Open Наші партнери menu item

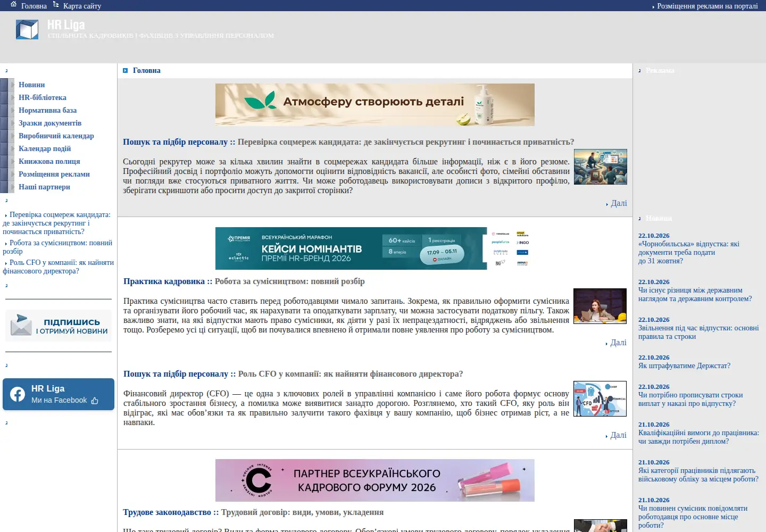coord(44,187)
